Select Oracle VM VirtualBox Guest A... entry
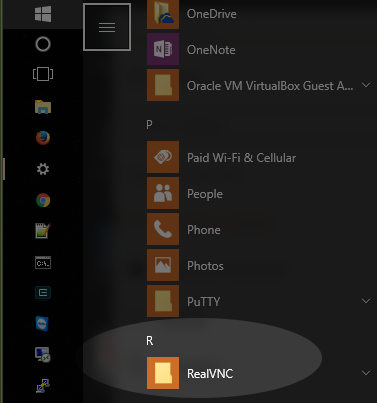The height and width of the screenshot is (403, 377). (270, 86)
